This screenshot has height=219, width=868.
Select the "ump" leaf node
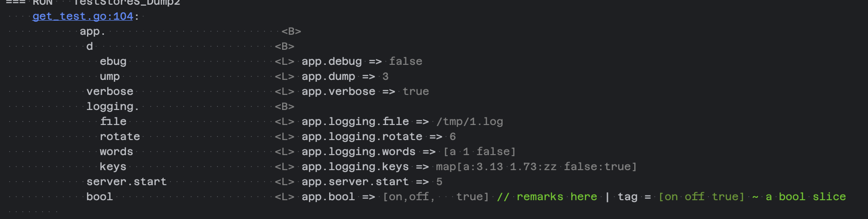[110, 77]
